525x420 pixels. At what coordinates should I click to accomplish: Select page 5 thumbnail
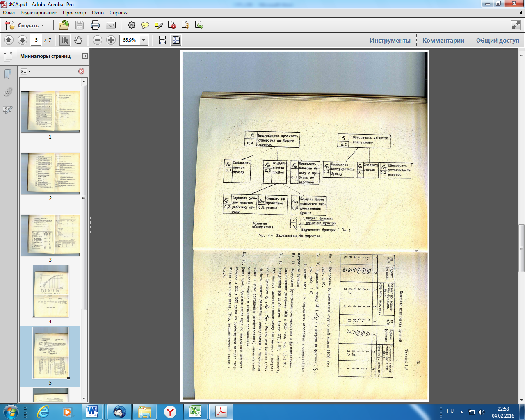[50, 354]
